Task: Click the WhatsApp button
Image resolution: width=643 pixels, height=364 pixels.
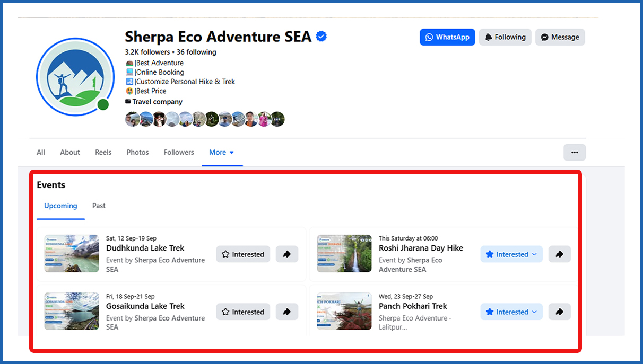Action: [x=447, y=37]
